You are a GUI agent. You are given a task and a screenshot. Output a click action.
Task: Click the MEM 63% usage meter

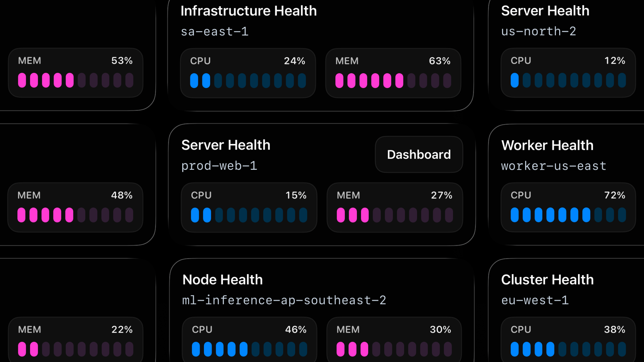[393, 73]
